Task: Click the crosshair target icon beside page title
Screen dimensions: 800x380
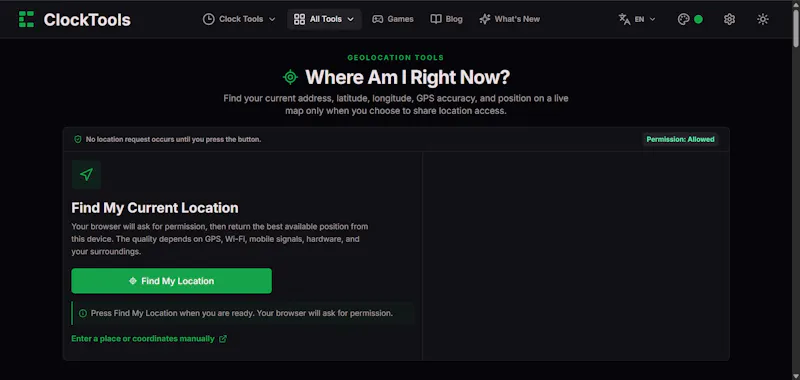Action: tap(290, 78)
